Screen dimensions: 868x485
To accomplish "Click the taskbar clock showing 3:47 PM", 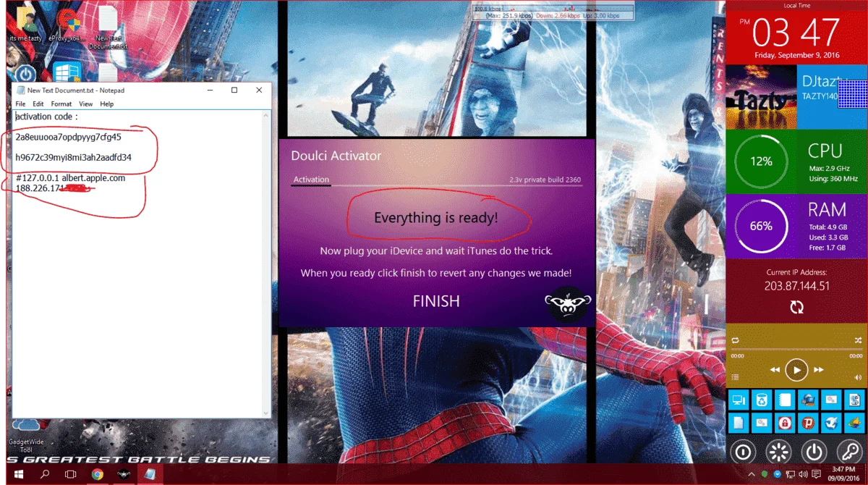I will [x=844, y=474].
